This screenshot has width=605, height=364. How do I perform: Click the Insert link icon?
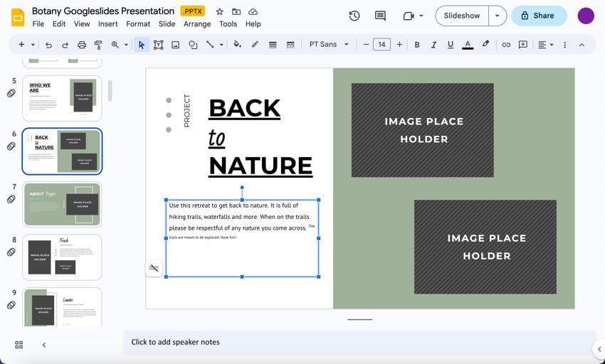click(x=506, y=45)
